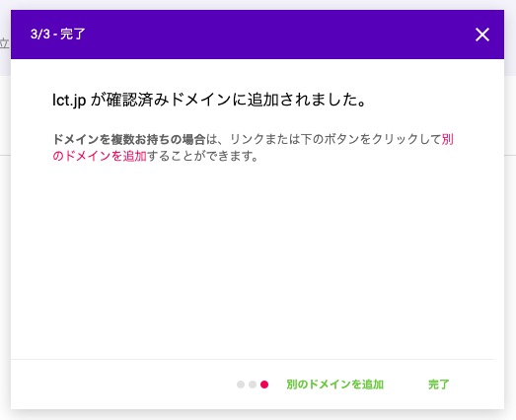Screen dimensions: 516x420
Task: Click the empty white dialog body area
Action: (258, 260)
